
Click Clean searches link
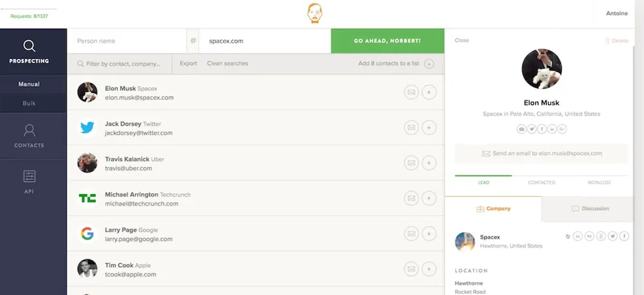tap(228, 63)
